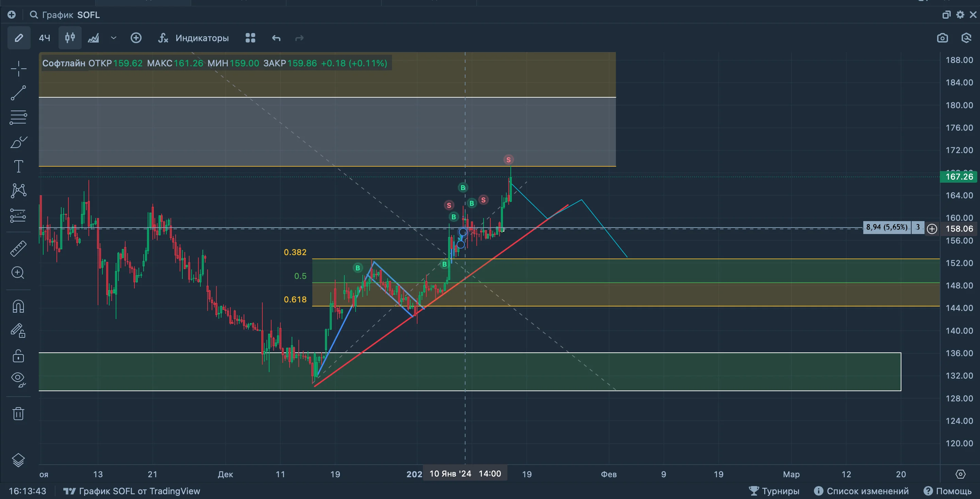Select the ruler measure tool
The image size is (980, 499).
click(x=18, y=248)
